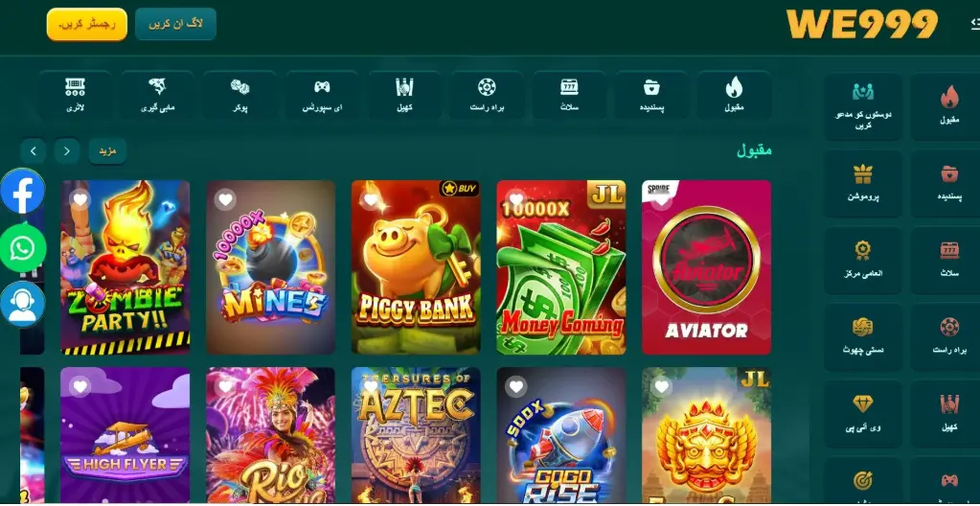Launch the Aviator game

[706, 267]
